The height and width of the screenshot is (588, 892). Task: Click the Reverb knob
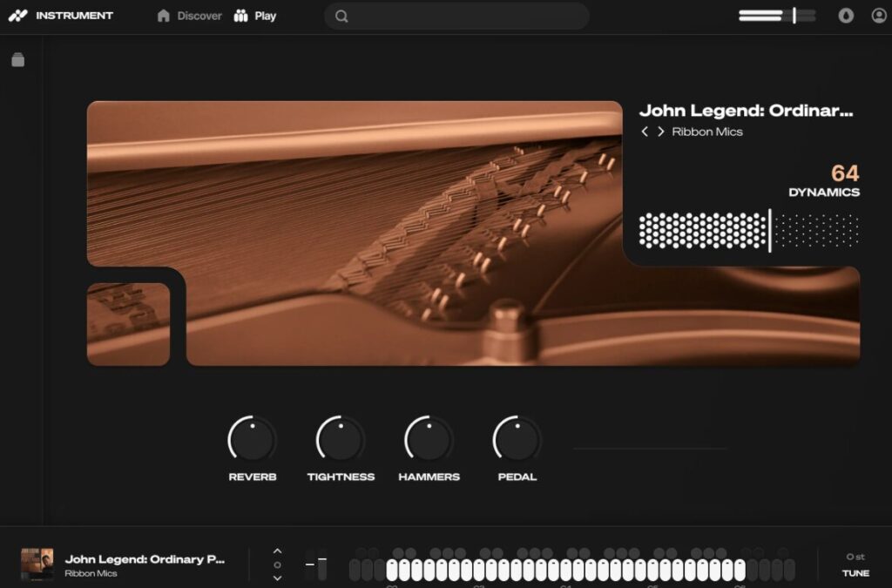[x=253, y=439]
